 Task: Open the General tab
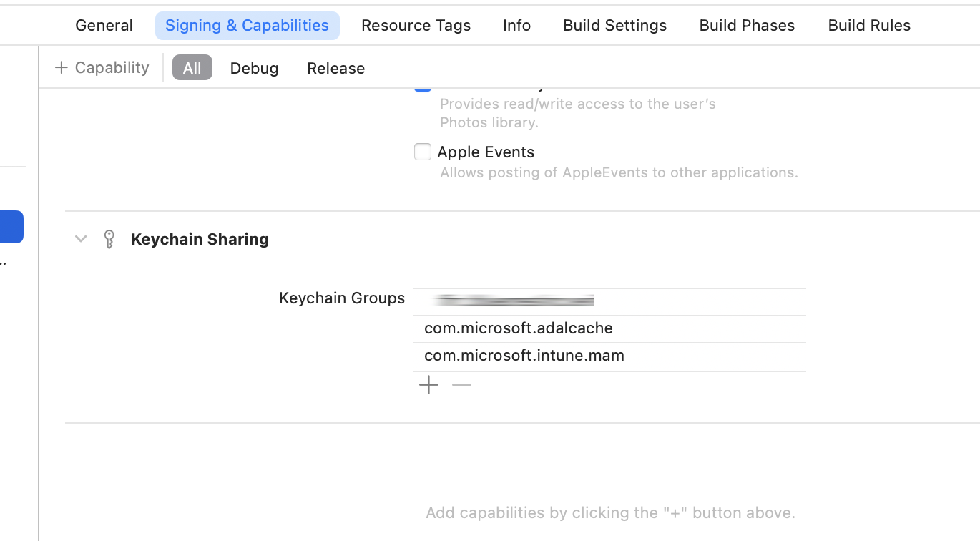(104, 25)
